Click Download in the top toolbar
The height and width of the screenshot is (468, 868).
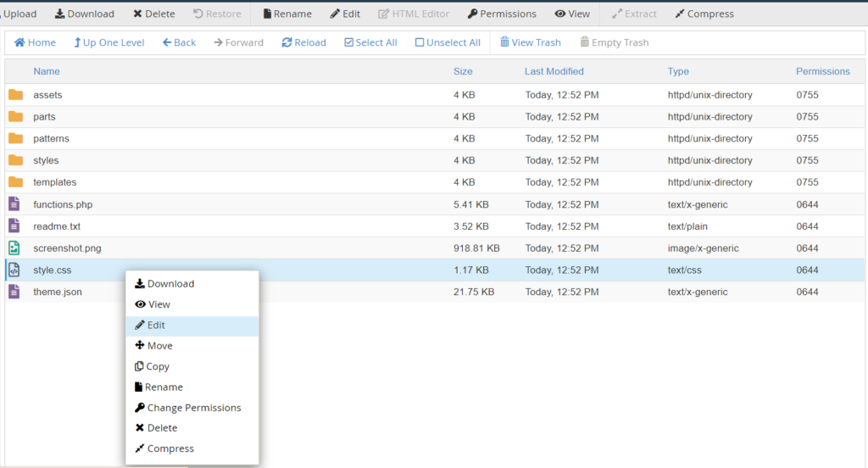[84, 14]
